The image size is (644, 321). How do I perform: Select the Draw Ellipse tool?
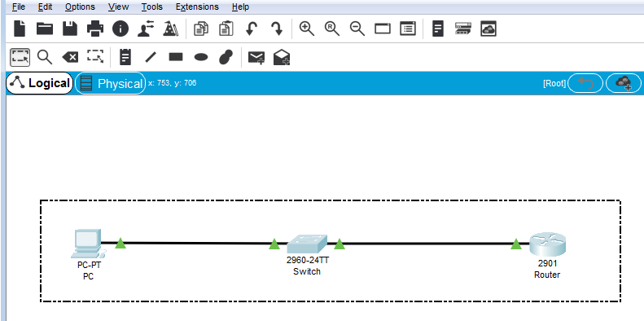click(201, 57)
